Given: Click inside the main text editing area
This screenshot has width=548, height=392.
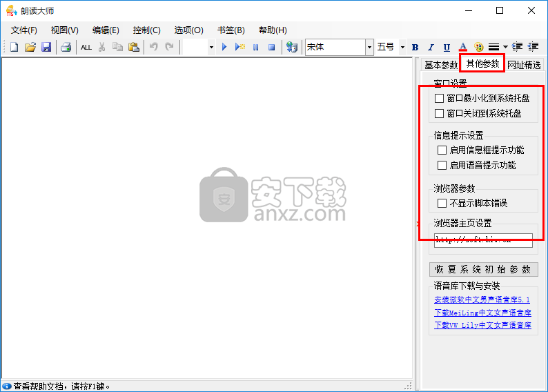Looking at the screenshot, I should [207, 217].
